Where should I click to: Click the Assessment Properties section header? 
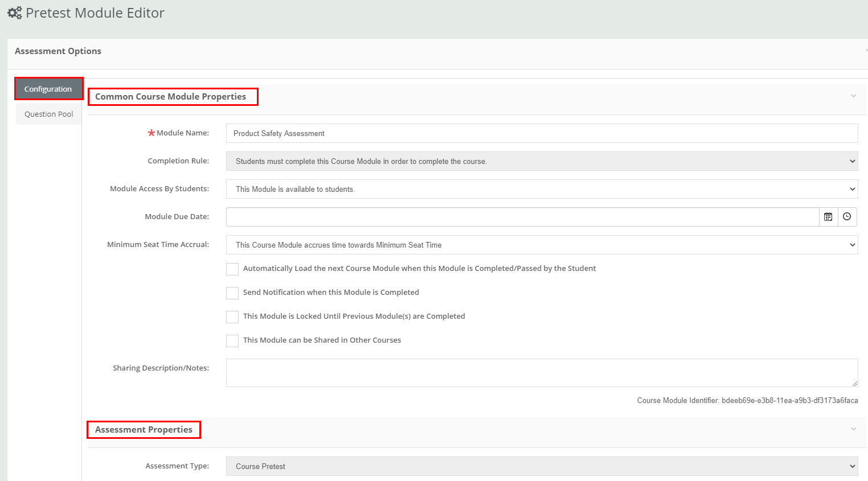(x=144, y=430)
